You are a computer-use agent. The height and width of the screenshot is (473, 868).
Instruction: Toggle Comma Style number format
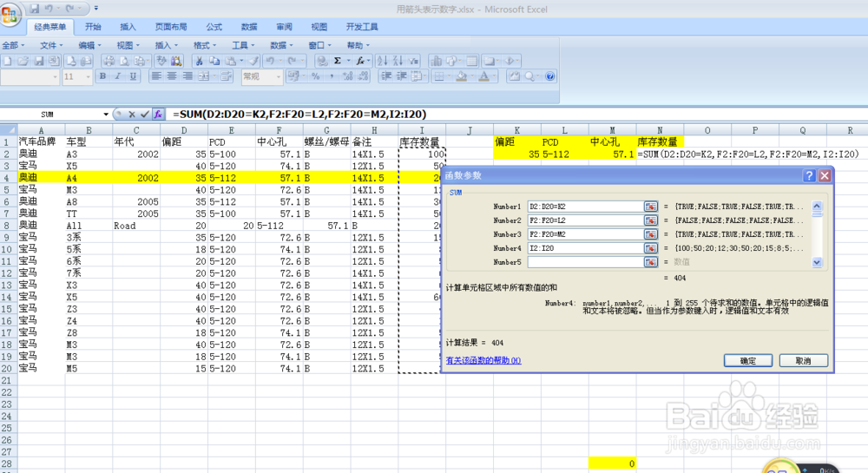click(x=332, y=76)
